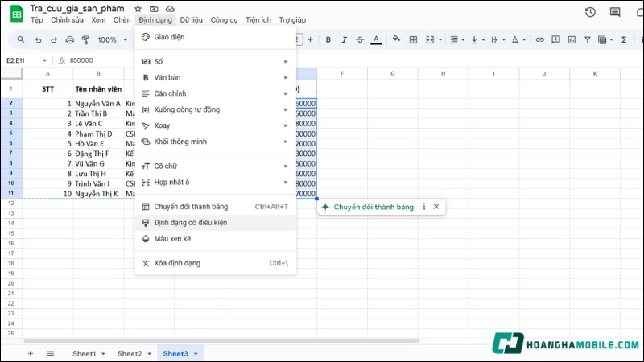Move the document to a folder
The height and width of the screenshot is (362, 644).
[x=154, y=9]
